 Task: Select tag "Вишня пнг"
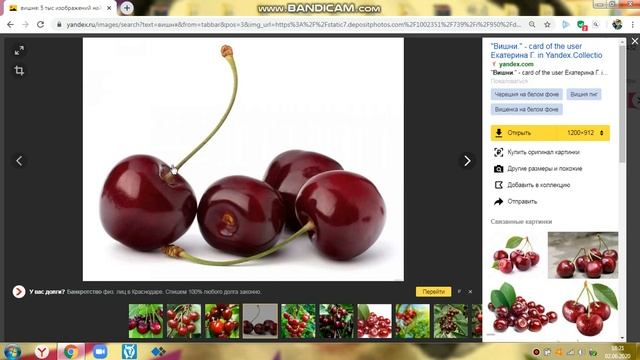[x=584, y=94]
